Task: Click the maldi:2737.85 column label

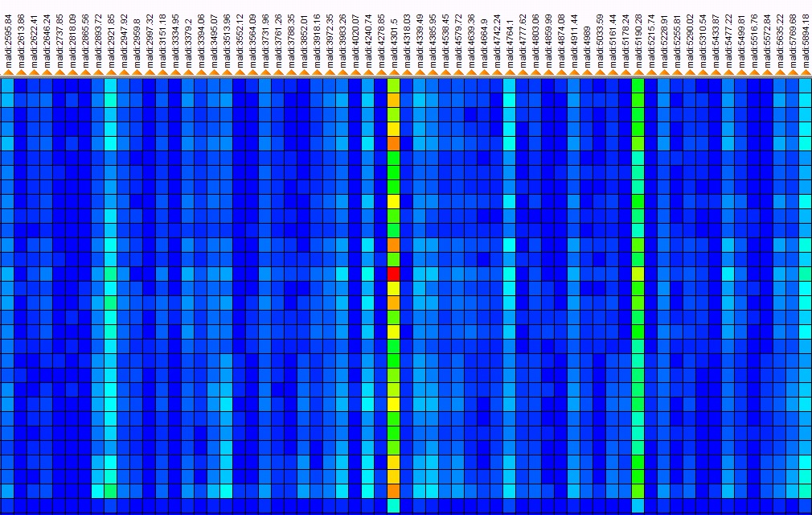Action: 59,41
